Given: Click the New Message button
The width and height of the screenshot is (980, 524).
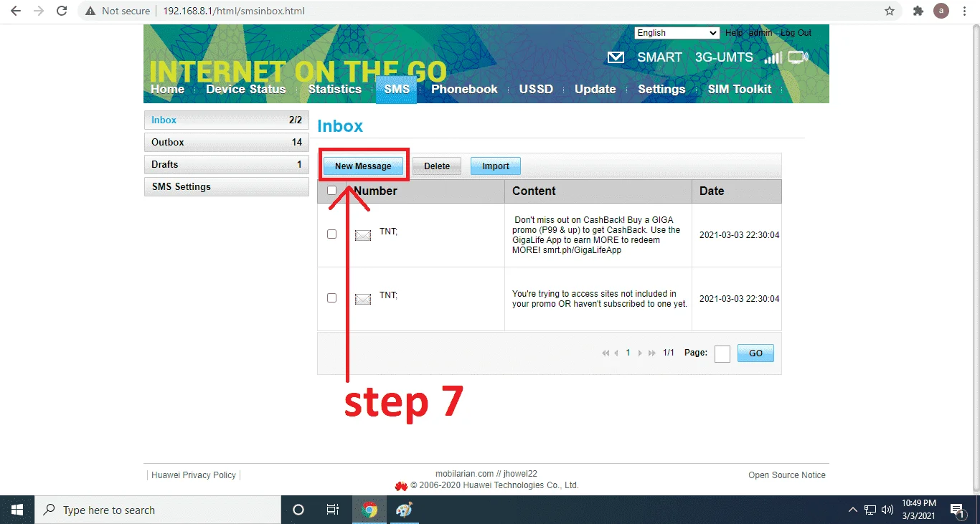Looking at the screenshot, I should point(363,166).
